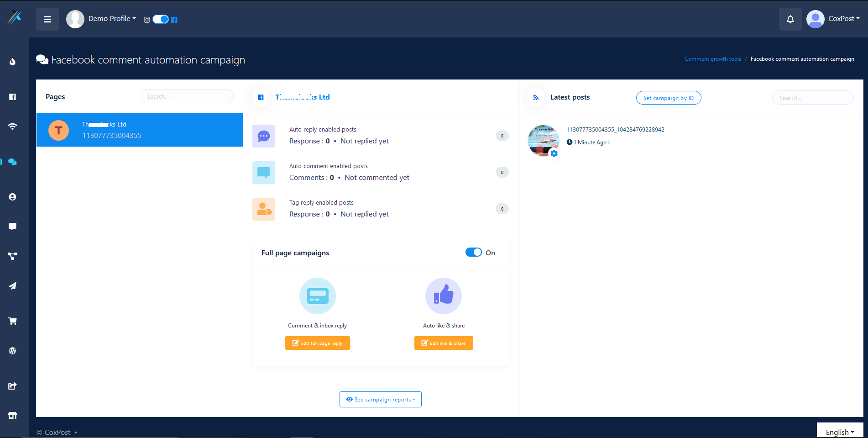This screenshot has height=438, width=868.
Task: Expand the Demo Profile dropdown
Action: point(112,19)
